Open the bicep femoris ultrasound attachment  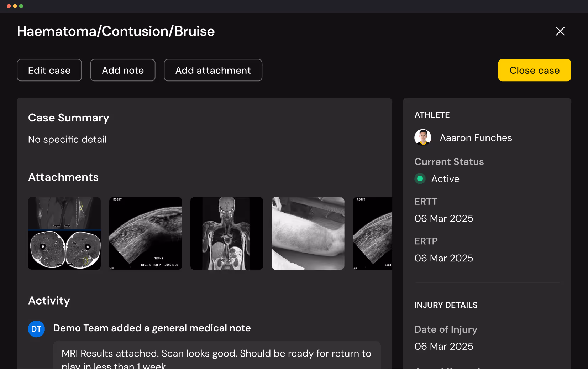(145, 233)
